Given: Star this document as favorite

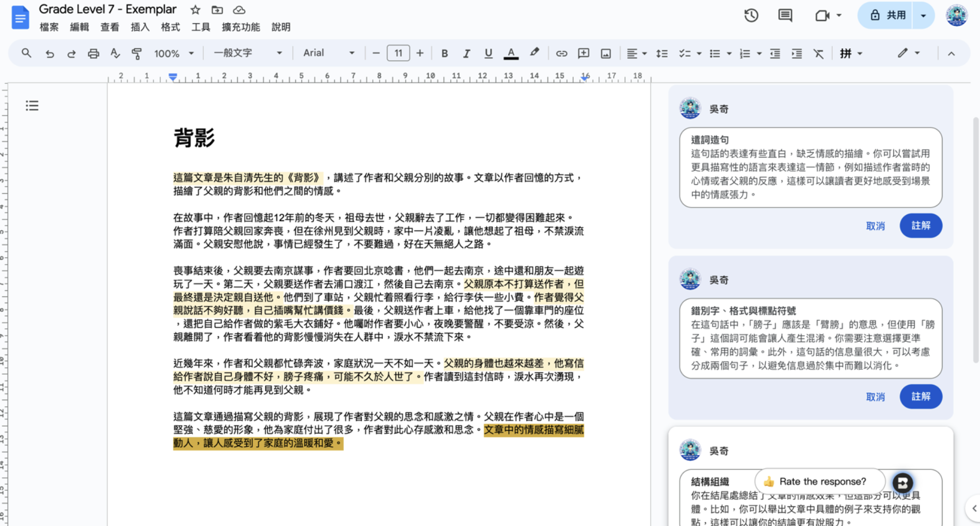Looking at the screenshot, I should coord(195,10).
